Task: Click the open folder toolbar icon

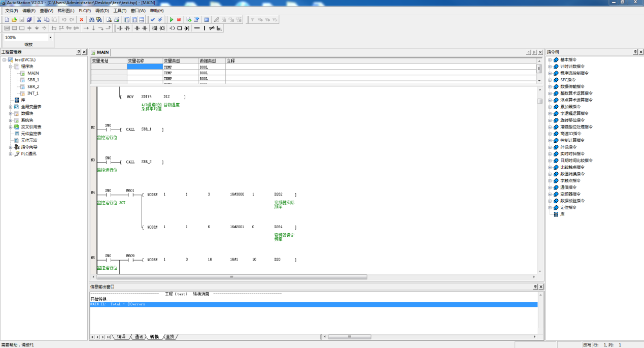Action: tap(14, 20)
